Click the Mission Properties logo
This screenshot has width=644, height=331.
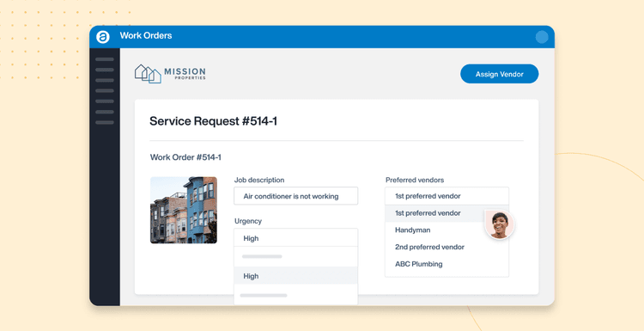tap(170, 74)
